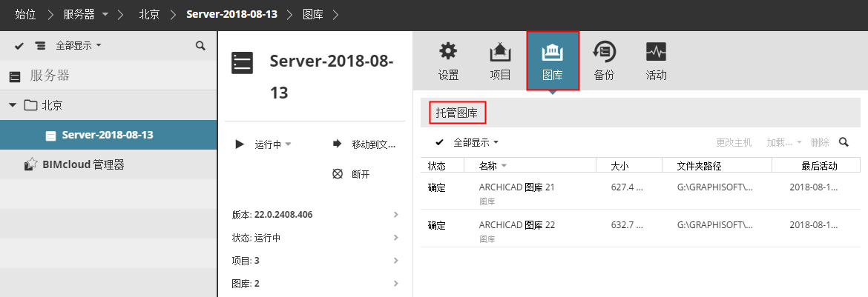Click the 删除 delete button
Viewport: 868px width, 297px height.
click(820, 142)
